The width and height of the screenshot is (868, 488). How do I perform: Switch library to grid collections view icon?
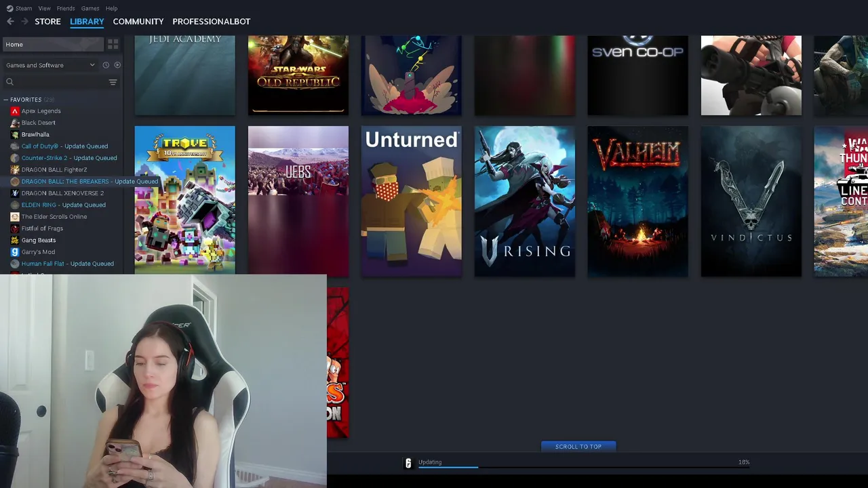113,44
